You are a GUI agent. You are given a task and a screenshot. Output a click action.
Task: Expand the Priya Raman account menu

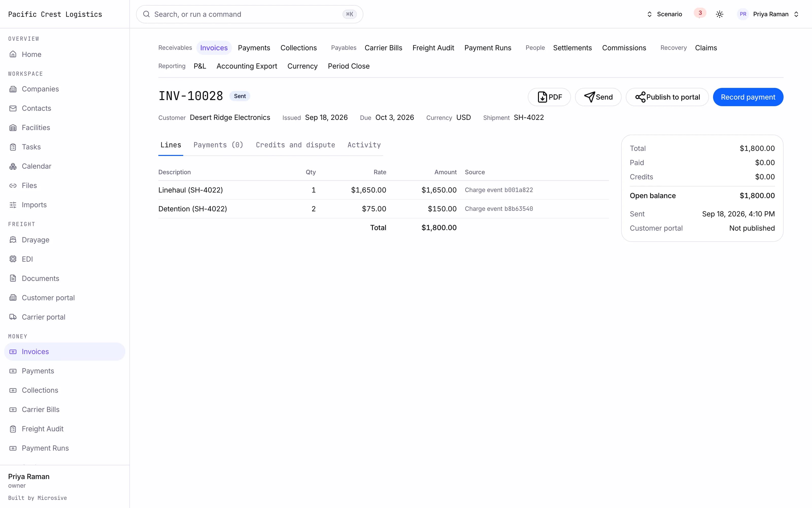(768, 14)
